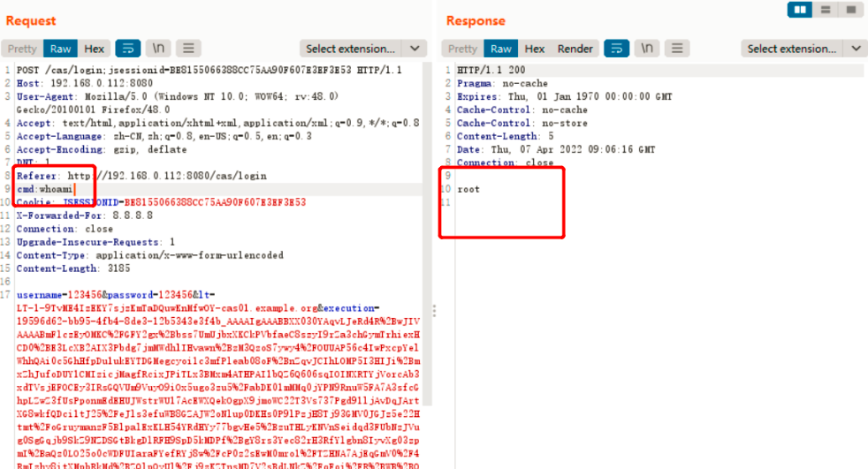The height and width of the screenshot is (469, 868).
Task: Open the Response panel hamburger options menu
Action: click(x=677, y=49)
